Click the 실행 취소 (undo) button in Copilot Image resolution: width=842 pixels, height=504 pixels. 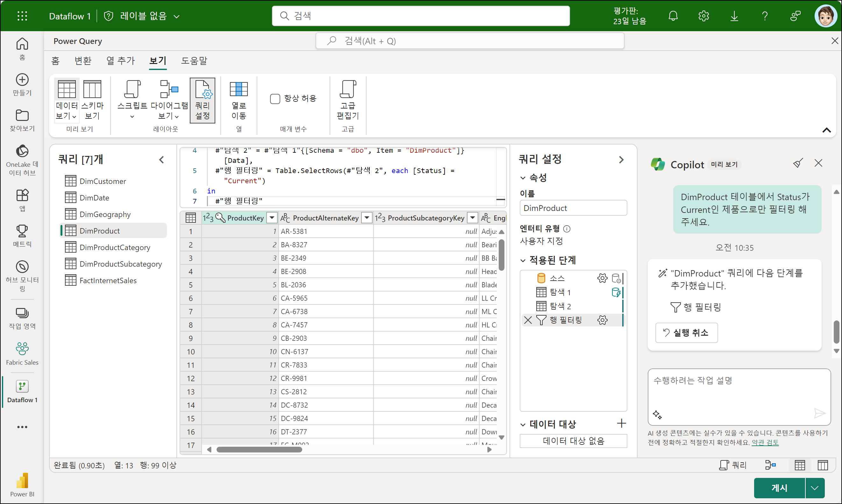(x=686, y=332)
